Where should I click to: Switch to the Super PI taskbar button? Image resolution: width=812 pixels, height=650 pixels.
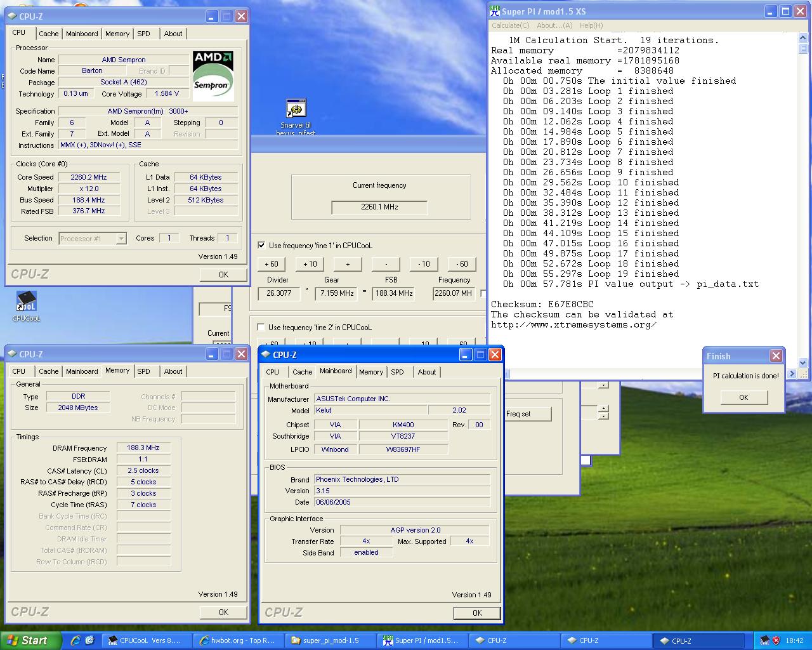(x=421, y=640)
